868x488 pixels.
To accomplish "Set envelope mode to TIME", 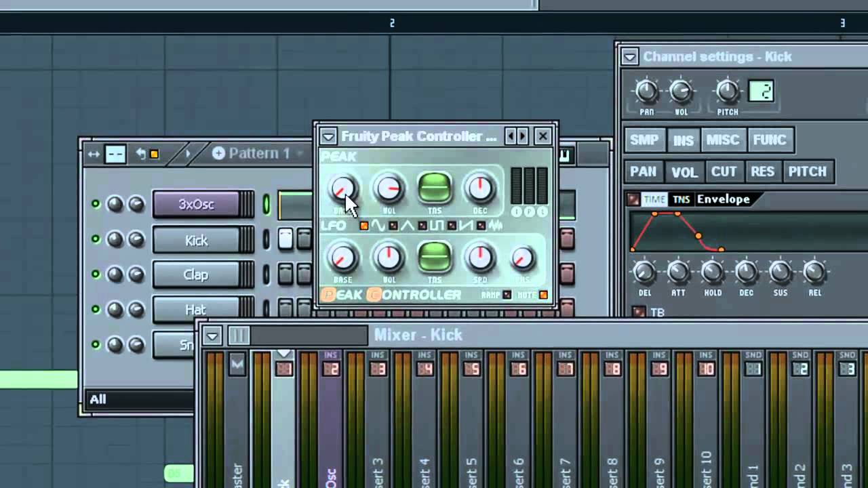I will [x=654, y=199].
